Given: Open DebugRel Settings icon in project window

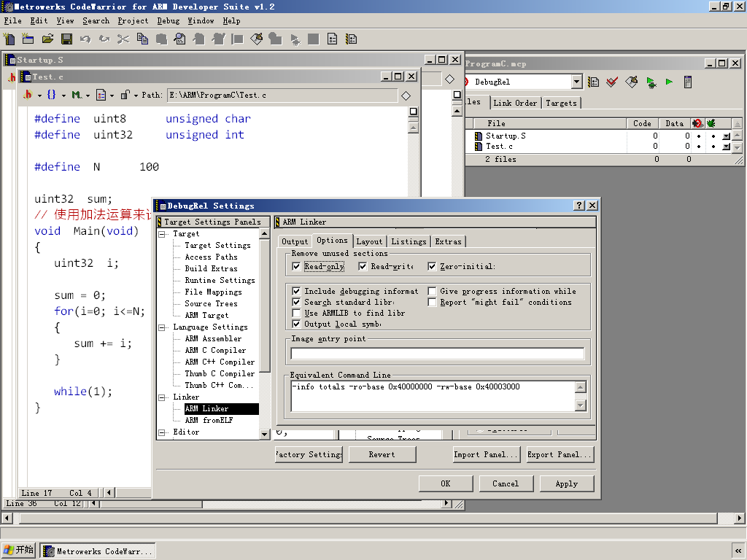Looking at the screenshot, I should [593, 82].
